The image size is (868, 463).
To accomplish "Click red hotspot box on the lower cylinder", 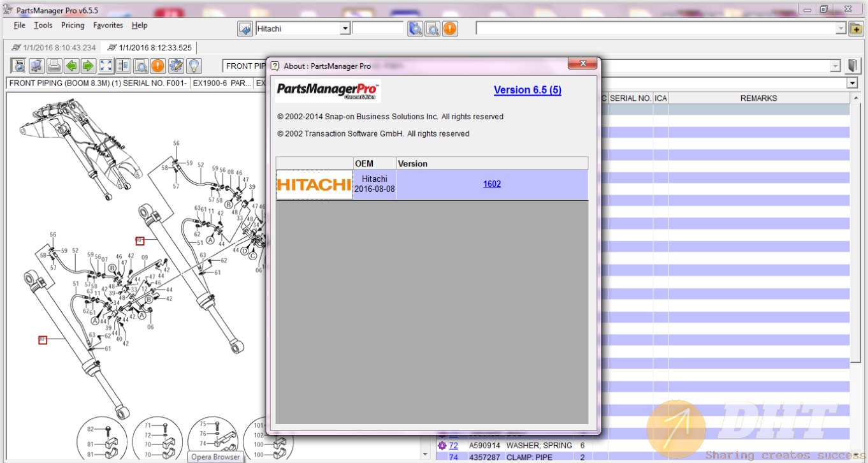I will [x=43, y=340].
